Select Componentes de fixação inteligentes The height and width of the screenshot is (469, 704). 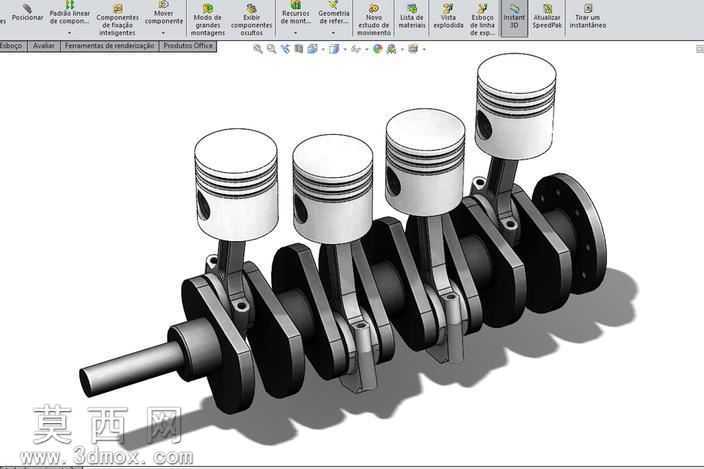point(118,20)
